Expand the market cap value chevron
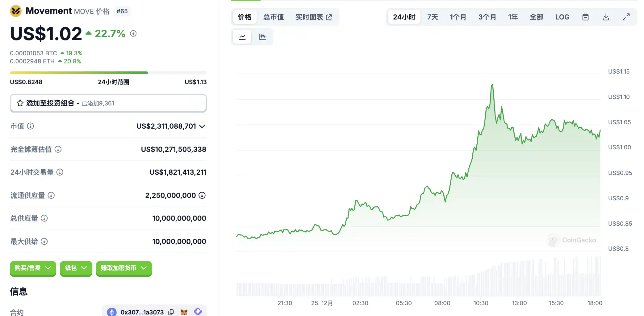This screenshot has height=316, width=644. [202, 126]
